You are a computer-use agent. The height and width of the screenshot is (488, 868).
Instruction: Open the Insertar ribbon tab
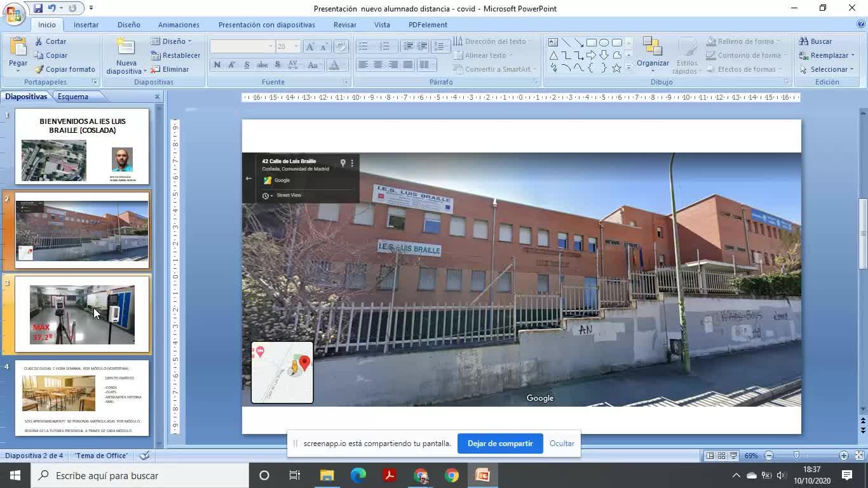[x=86, y=25]
